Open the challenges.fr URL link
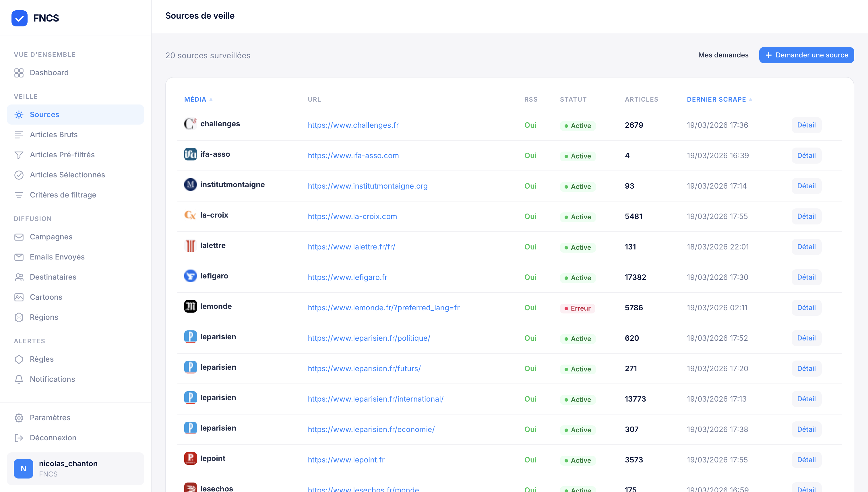 point(353,125)
